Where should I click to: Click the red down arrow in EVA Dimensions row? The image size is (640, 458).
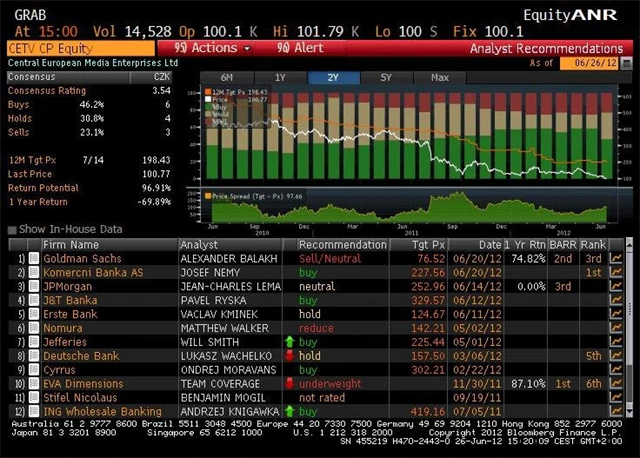pos(289,383)
